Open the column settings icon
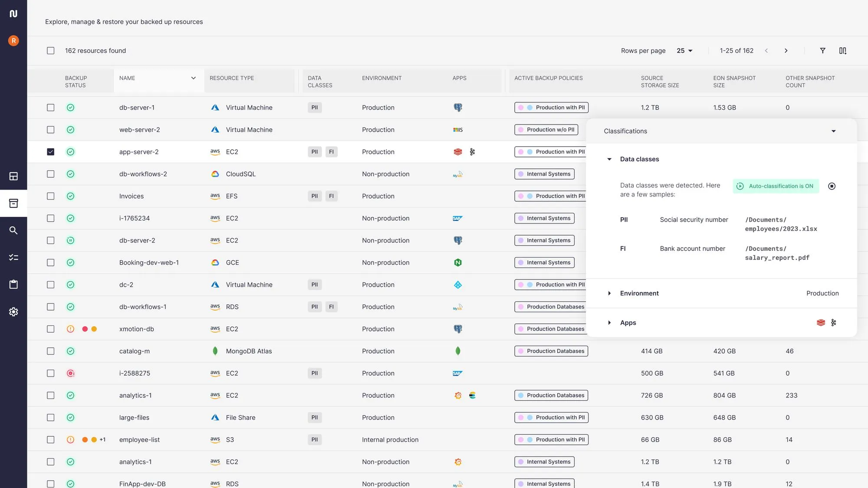 click(x=843, y=51)
